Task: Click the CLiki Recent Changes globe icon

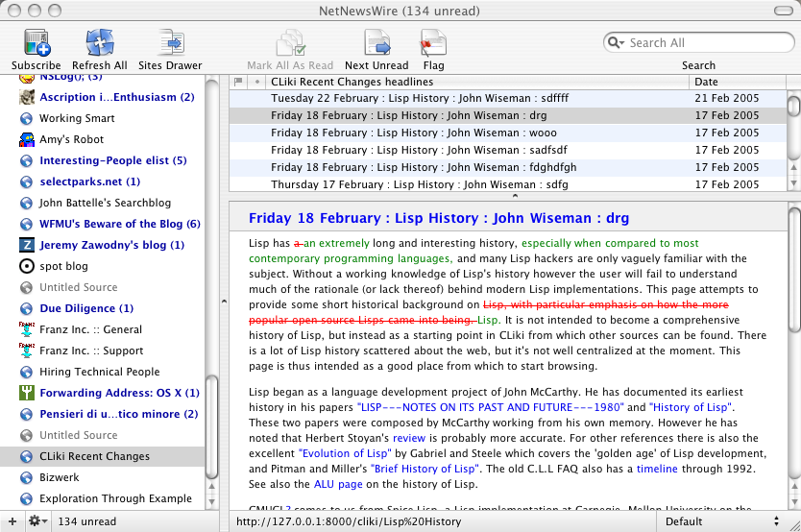Action: click(x=27, y=456)
